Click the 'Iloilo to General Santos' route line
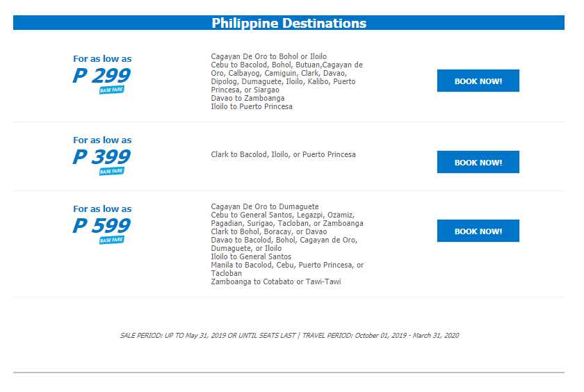The image size is (584, 392). (x=251, y=257)
